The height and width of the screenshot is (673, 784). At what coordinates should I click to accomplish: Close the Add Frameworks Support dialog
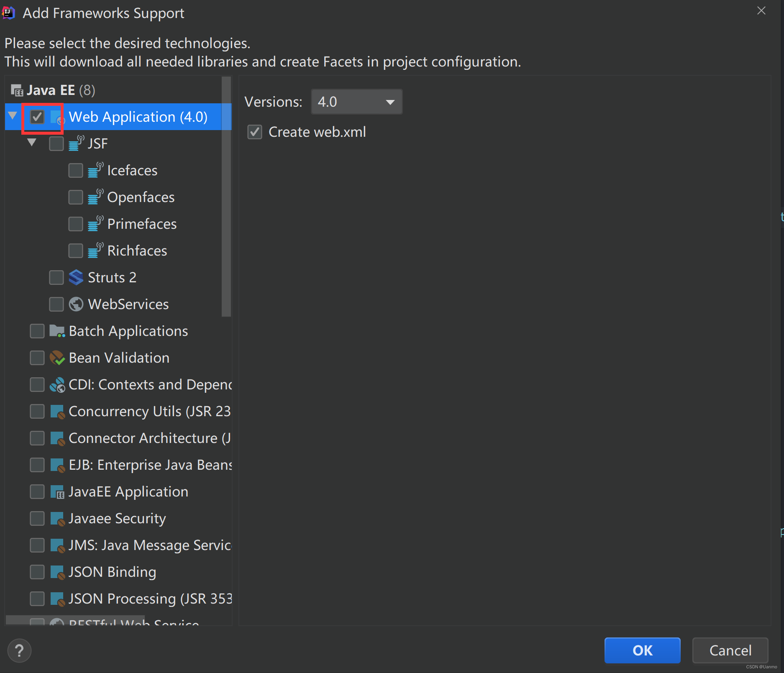point(761,11)
